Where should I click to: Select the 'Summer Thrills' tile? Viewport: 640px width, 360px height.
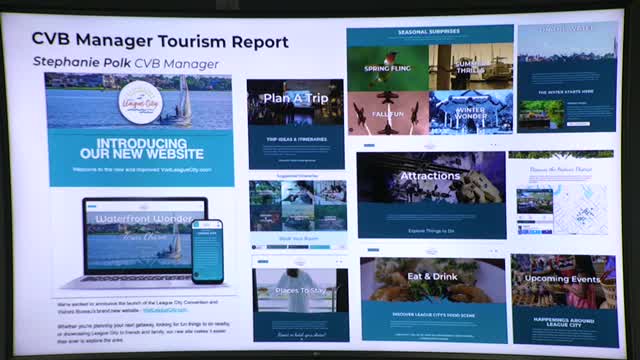(x=471, y=67)
